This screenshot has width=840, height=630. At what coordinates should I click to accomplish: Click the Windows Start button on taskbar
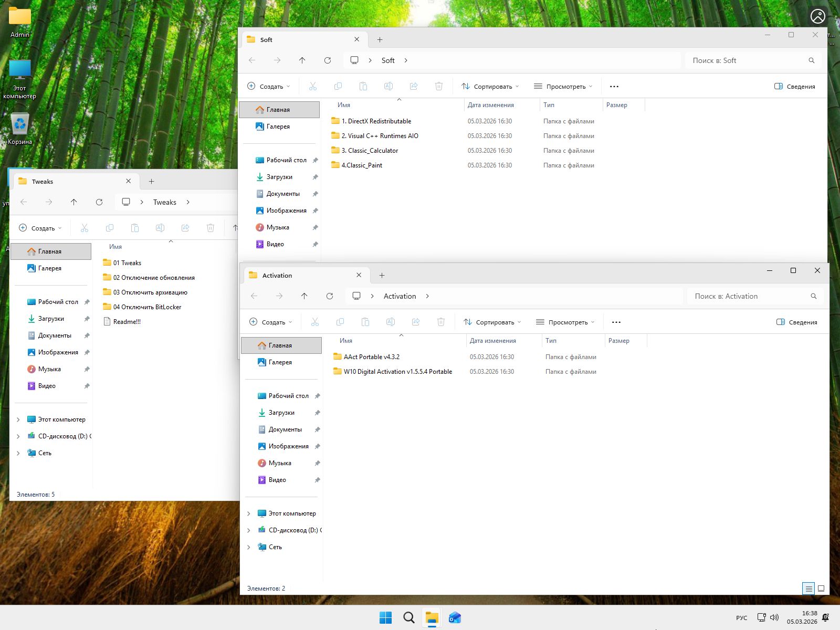coord(385,617)
